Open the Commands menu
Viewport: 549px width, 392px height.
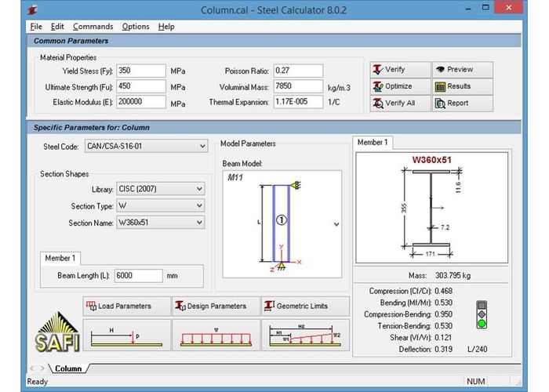[93, 27]
